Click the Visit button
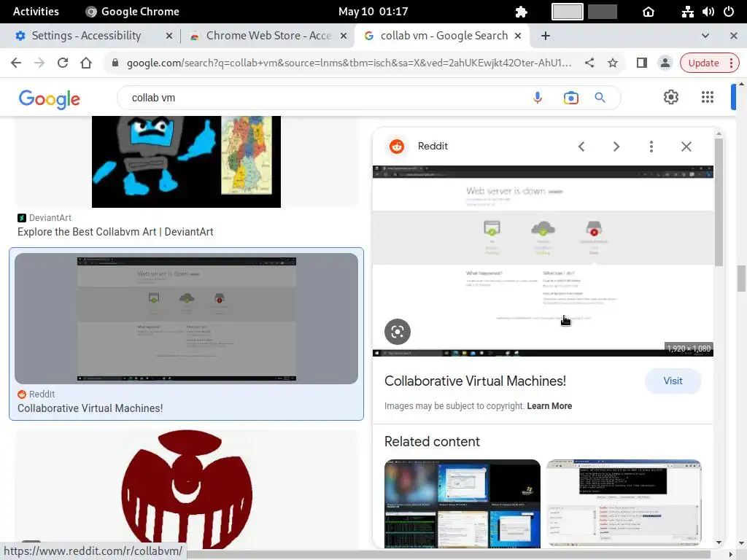 673,381
